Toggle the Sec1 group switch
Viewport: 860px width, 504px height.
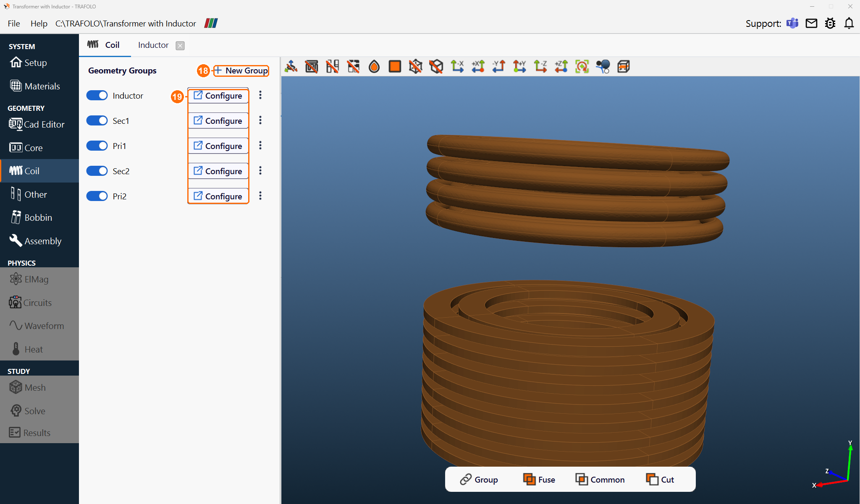click(97, 121)
